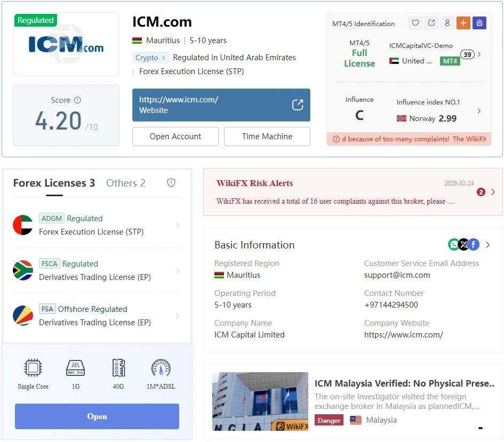Click the X (Twitter) social icon
Viewport: 504px width, 442px height.
click(463, 244)
